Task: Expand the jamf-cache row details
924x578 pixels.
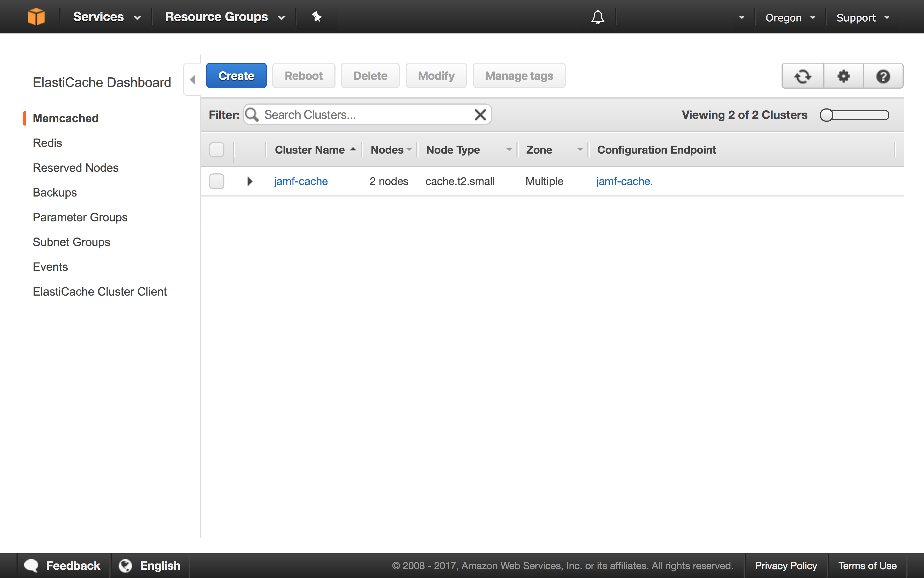Action: point(250,181)
